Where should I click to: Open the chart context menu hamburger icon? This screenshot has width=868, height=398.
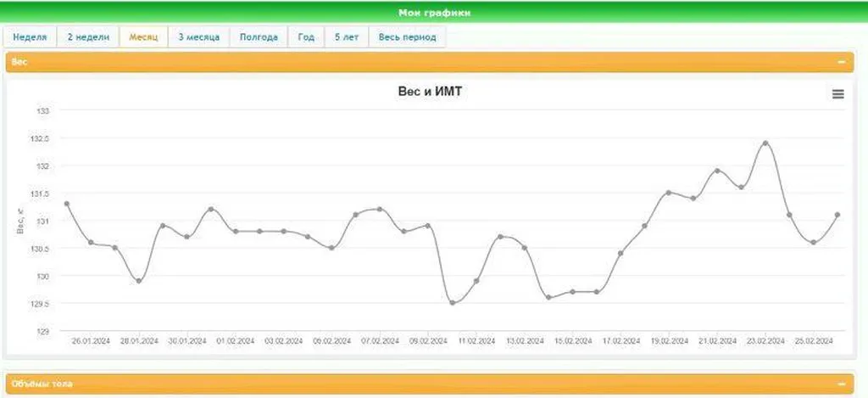(x=837, y=94)
